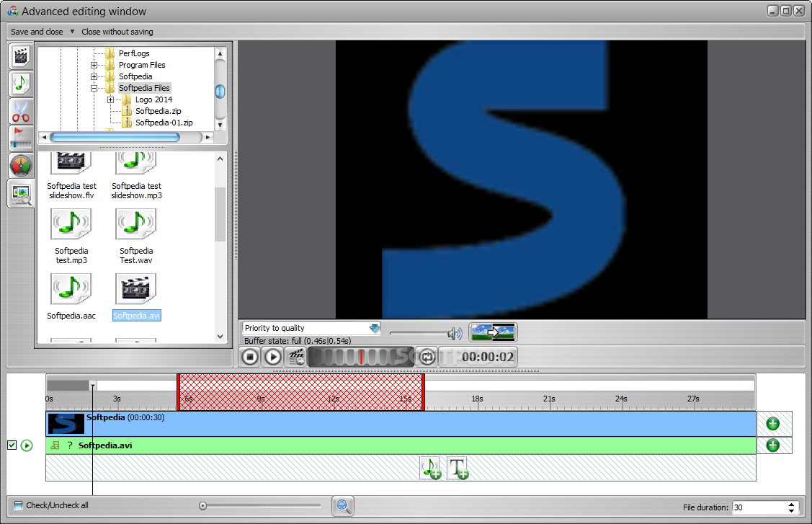Click the file list scroll down arrow
Screen dimensions: 812x524
pyautogui.click(x=220, y=337)
